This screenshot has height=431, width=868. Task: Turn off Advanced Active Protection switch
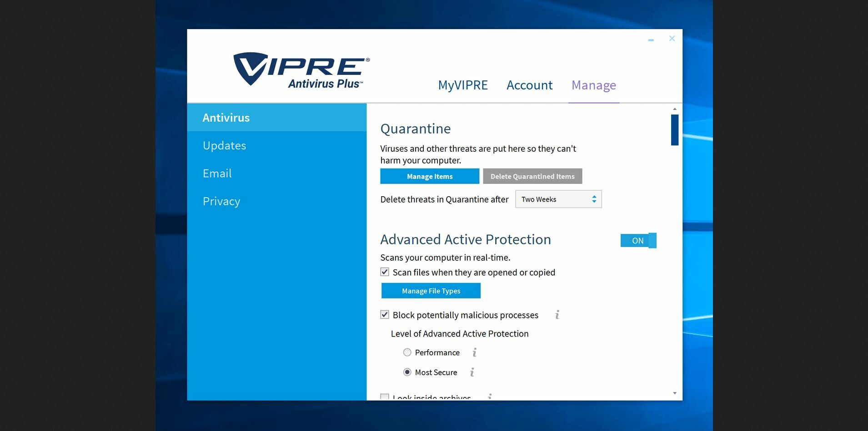638,241
